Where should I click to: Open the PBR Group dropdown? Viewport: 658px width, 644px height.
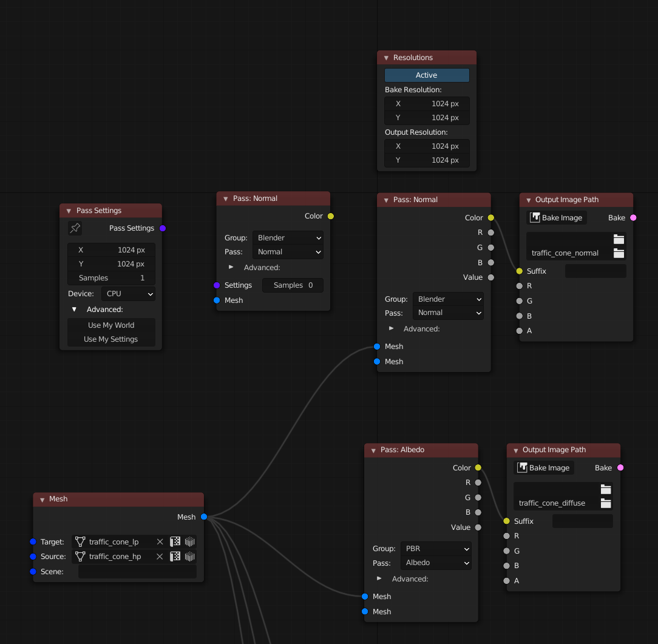pyautogui.click(x=436, y=548)
